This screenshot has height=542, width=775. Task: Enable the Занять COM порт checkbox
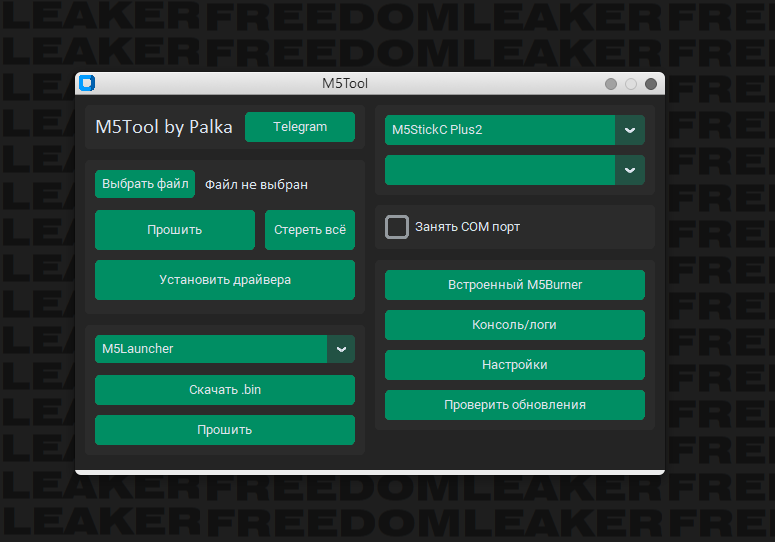pyautogui.click(x=397, y=227)
